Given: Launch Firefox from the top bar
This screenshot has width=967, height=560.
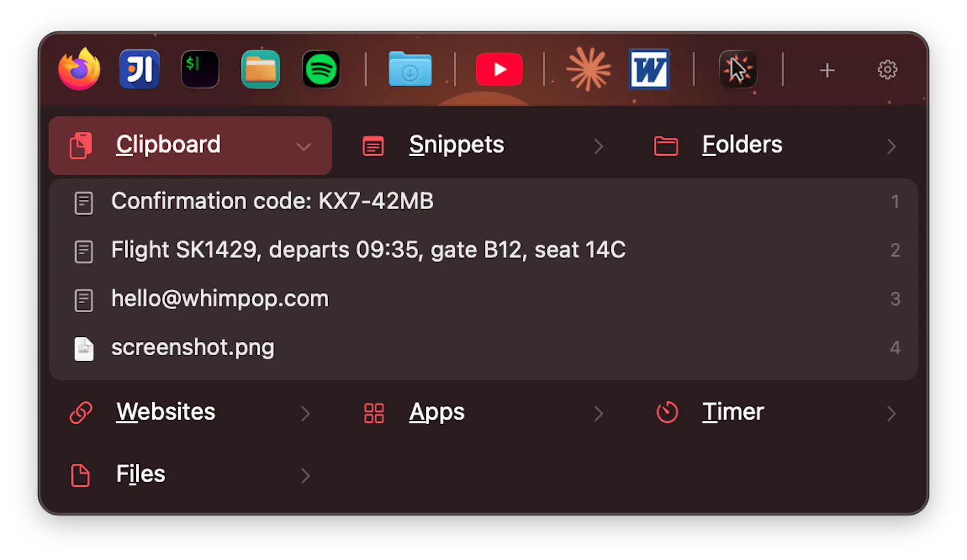Looking at the screenshot, I should (x=79, y=69).
